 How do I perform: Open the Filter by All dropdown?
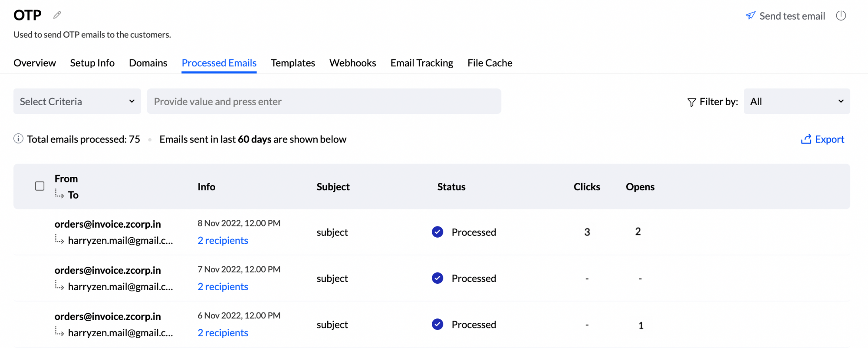[x=797, y=101]
